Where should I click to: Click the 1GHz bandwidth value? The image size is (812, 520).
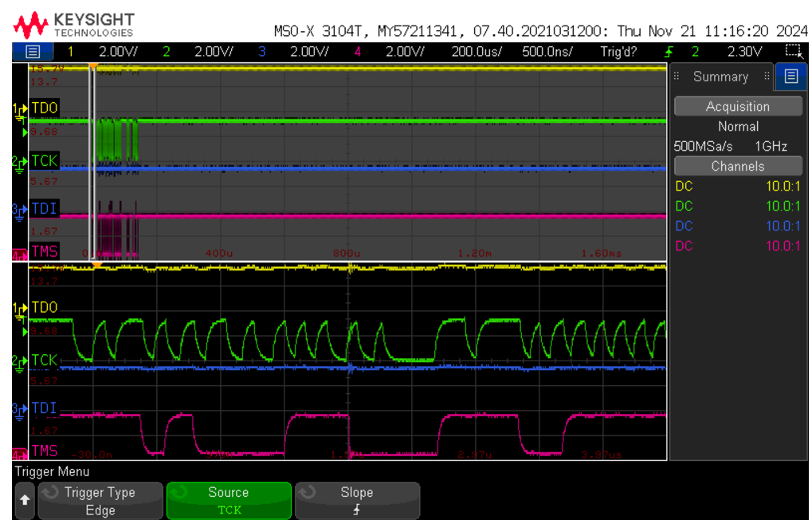771,147
